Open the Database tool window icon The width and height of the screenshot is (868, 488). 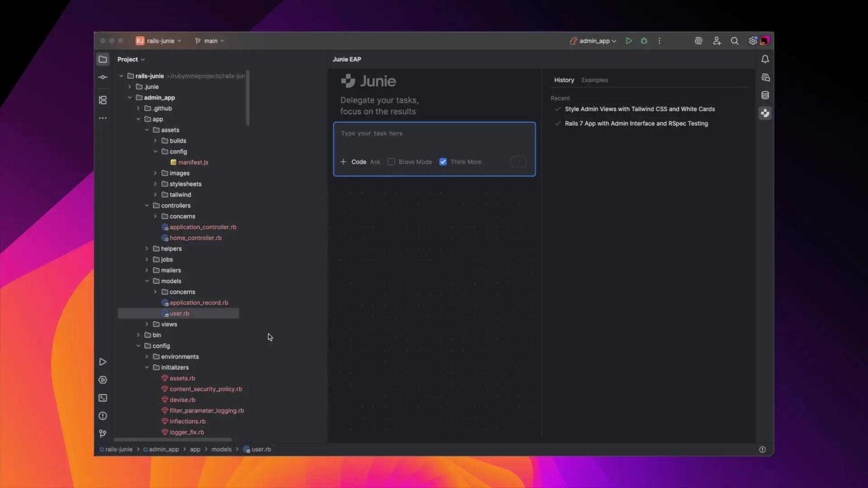click(x=765, y=95)
